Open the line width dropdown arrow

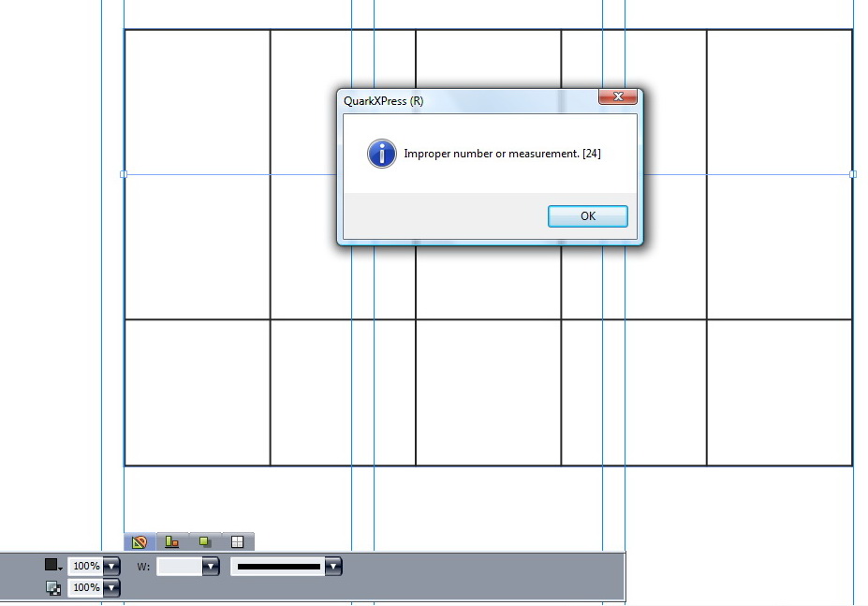point(211,567)
